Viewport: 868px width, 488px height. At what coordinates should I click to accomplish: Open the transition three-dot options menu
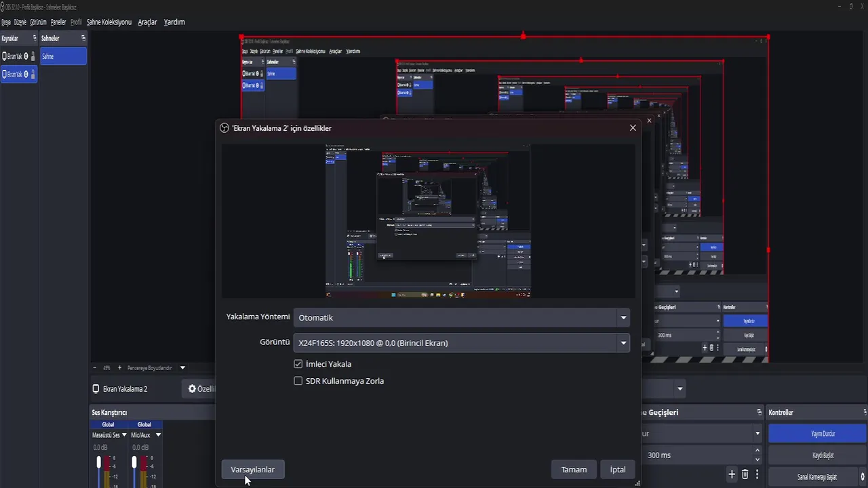757,474
